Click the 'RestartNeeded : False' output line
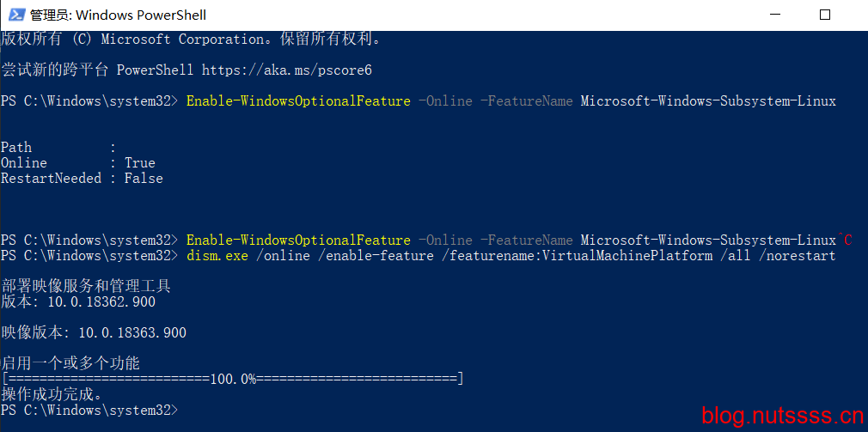This screenshot has width=868, height=432. [82, 178]
